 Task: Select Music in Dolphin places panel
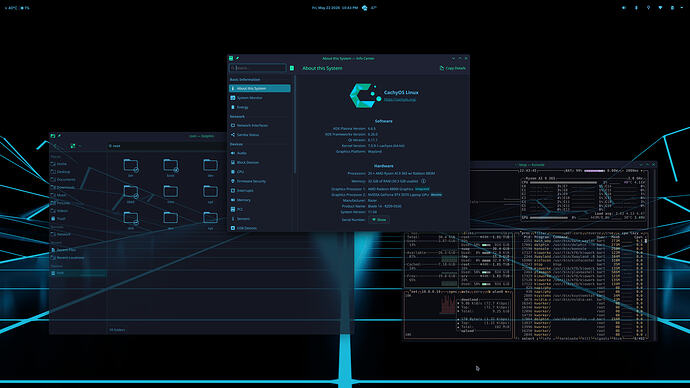78,195
